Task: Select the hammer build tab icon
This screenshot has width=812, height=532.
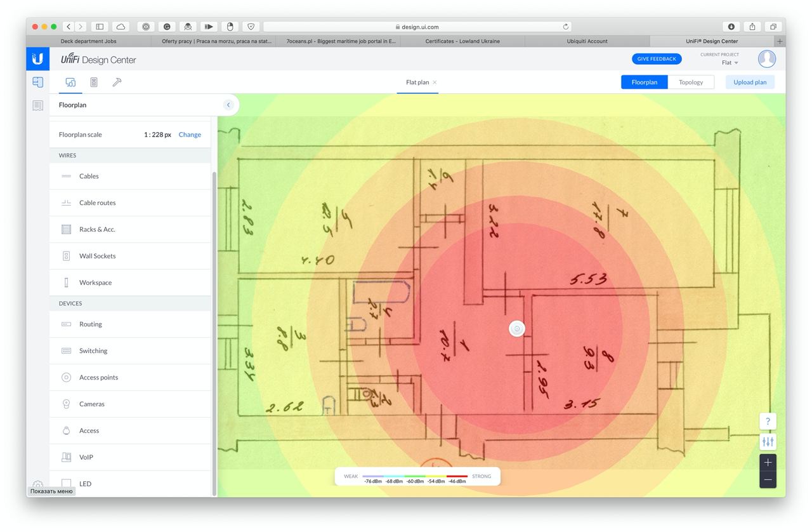Action: 117,83
